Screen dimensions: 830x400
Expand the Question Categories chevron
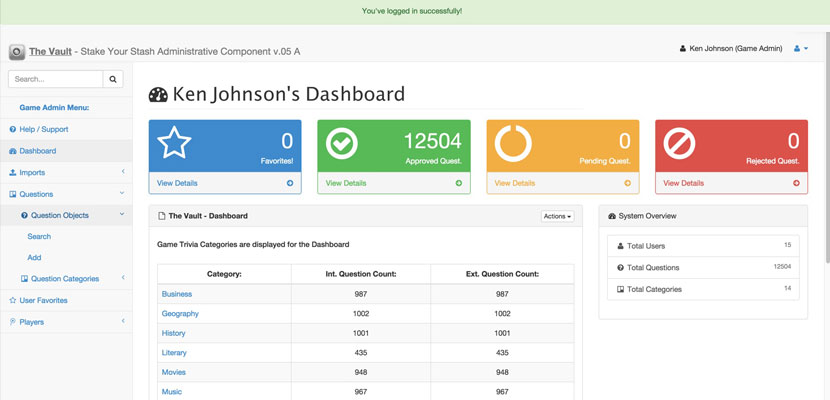coord(123,278)
